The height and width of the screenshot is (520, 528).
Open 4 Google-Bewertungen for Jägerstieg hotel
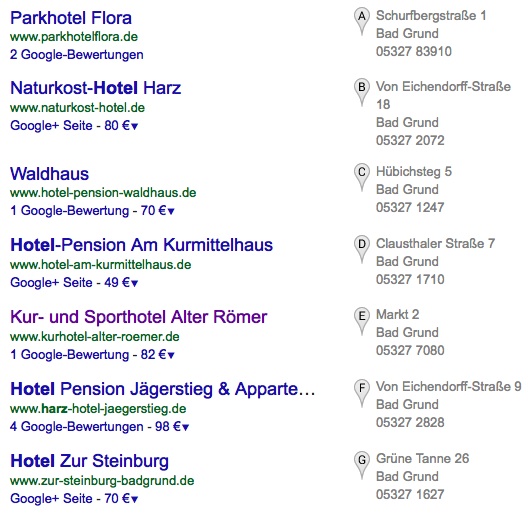77,427
